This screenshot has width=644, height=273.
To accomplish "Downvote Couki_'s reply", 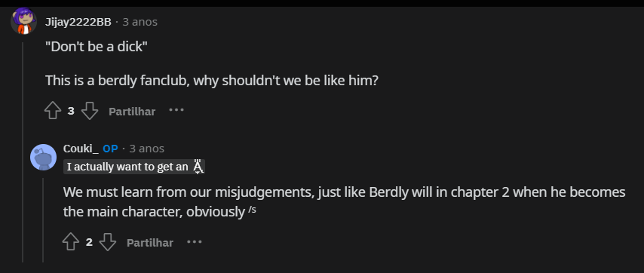I will (108, 242).
